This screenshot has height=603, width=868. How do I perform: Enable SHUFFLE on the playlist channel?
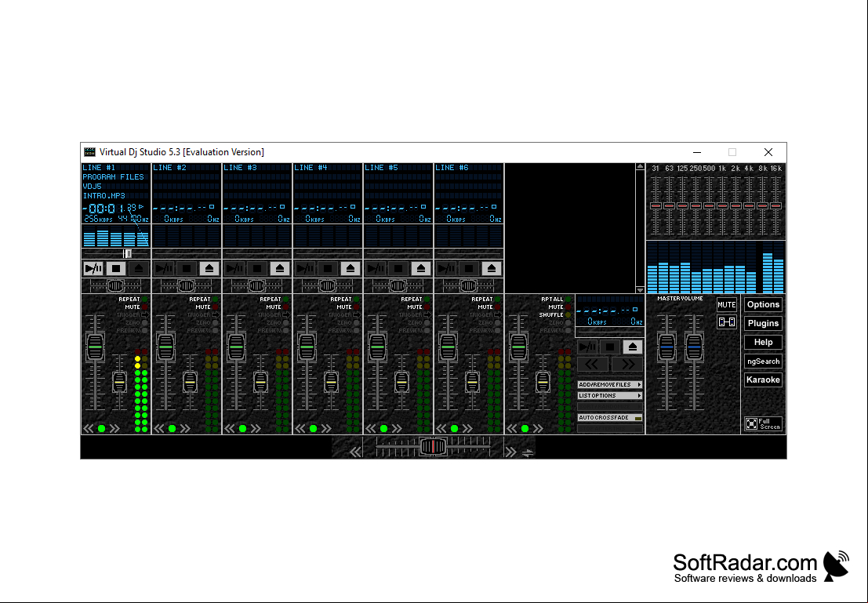point(555,315)
